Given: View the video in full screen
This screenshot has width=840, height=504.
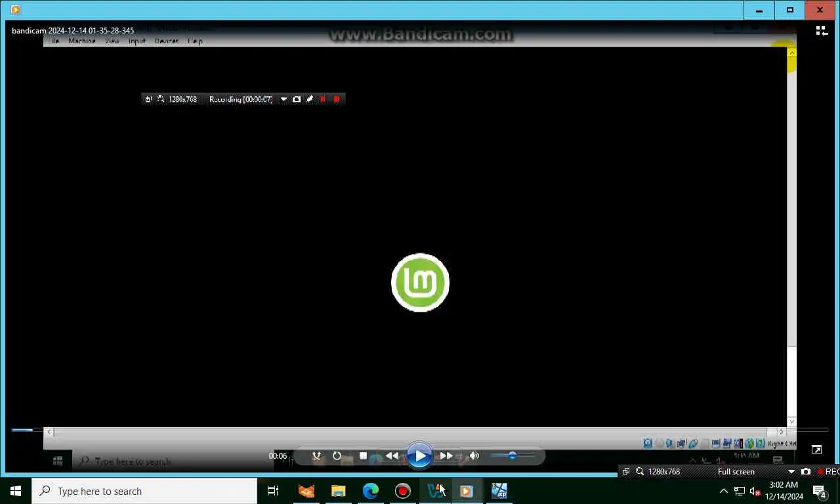Looking at the screenshot, I should click(x=816, y=450).
